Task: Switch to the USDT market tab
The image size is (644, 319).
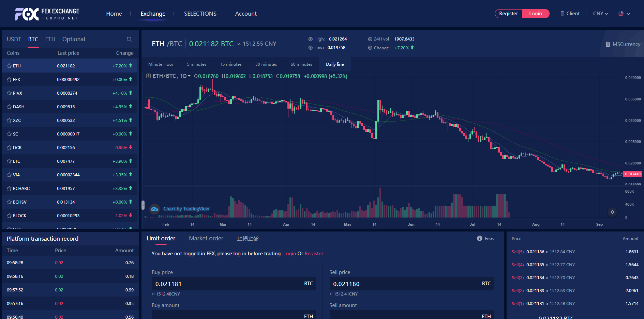Action: coord(14,39)
